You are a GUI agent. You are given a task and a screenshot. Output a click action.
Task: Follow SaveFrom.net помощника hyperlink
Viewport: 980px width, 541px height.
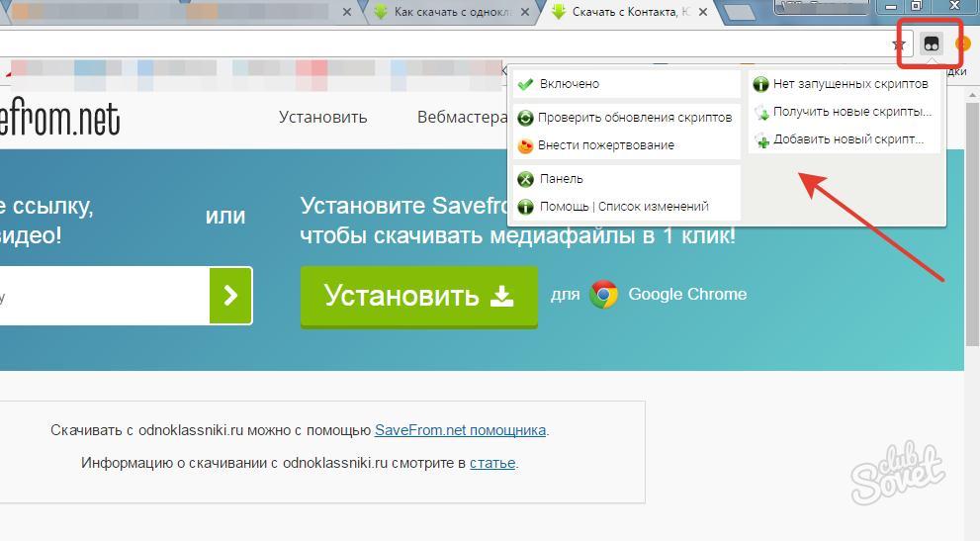tap(460, 430)
